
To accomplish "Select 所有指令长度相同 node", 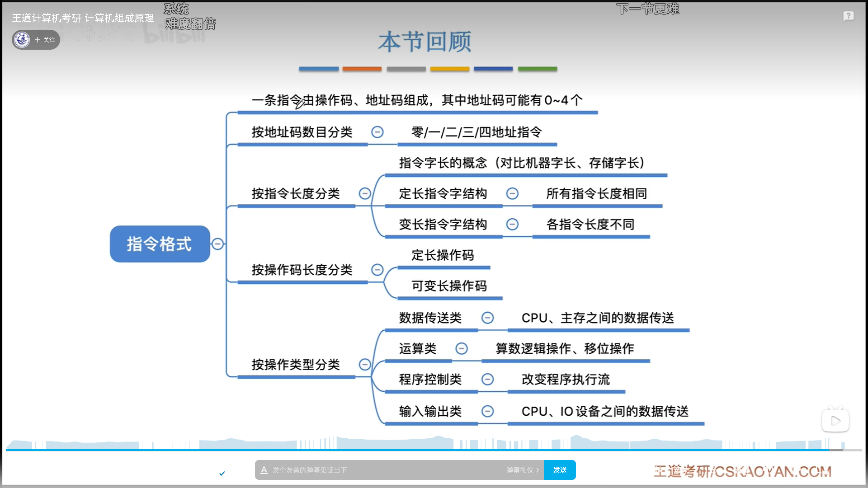I will coord(596,194).
